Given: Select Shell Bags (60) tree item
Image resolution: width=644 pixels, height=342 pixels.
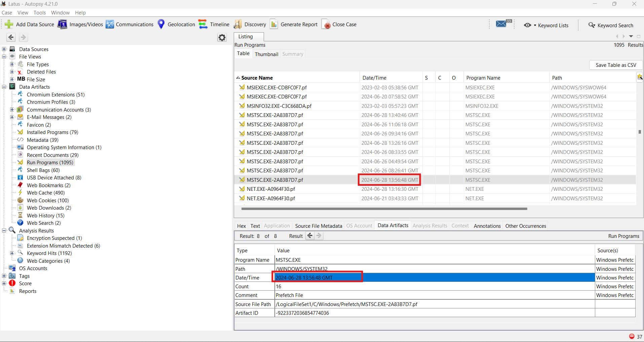Looking at the screenshot, I should pos(43,170).
